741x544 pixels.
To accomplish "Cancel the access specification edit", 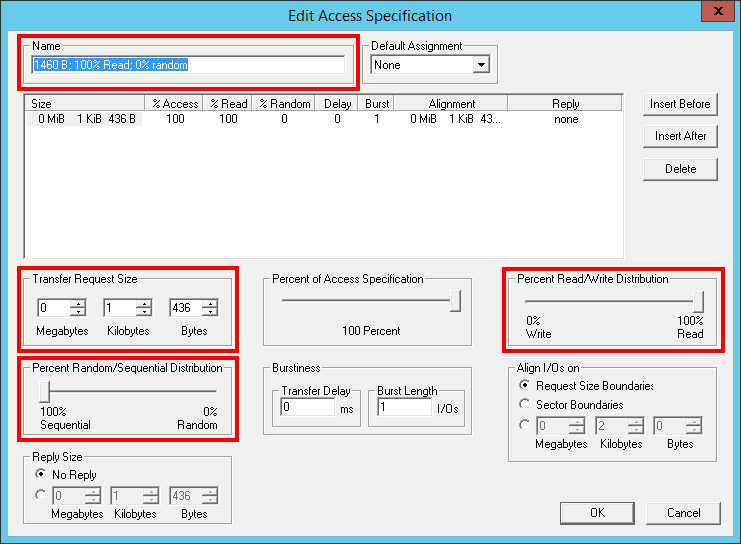I will pyautogui.click(x=683, y=513).
